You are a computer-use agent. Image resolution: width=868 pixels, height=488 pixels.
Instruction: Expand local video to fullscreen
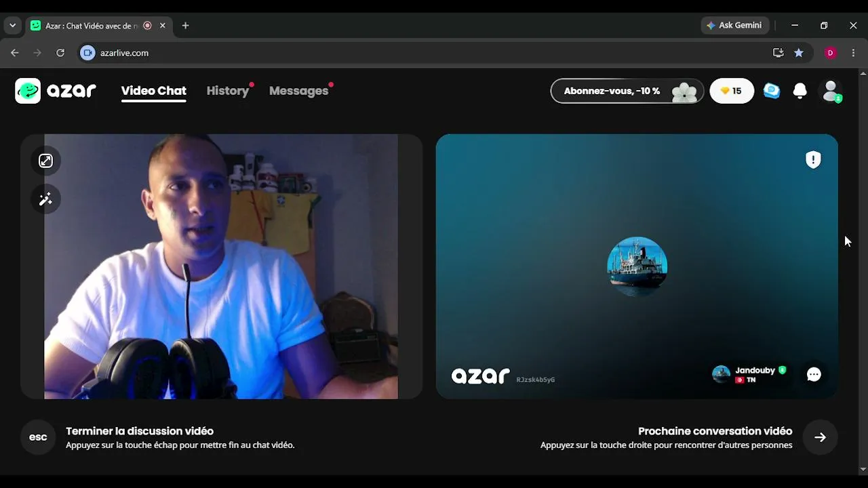pos(45,161)
